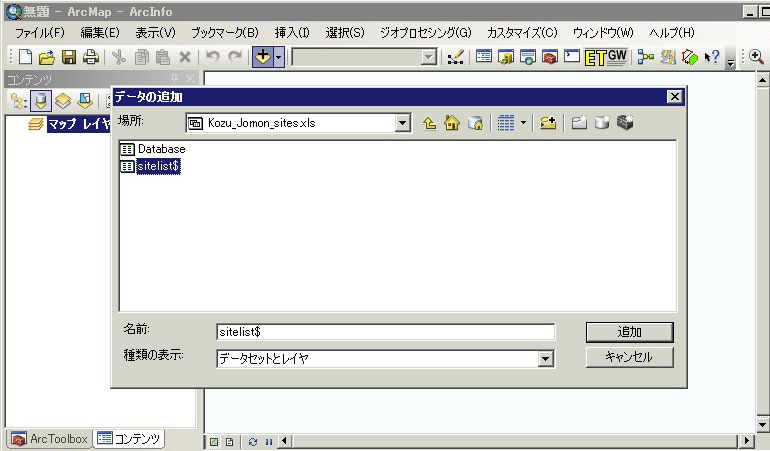Click the Zoom In magnifier tool

(756, 57)
